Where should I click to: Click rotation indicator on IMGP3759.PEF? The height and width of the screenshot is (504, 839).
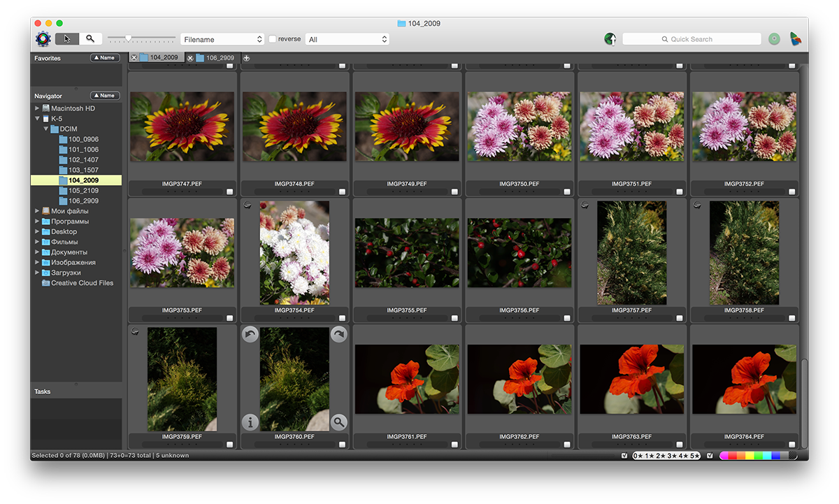pos(135,331)
